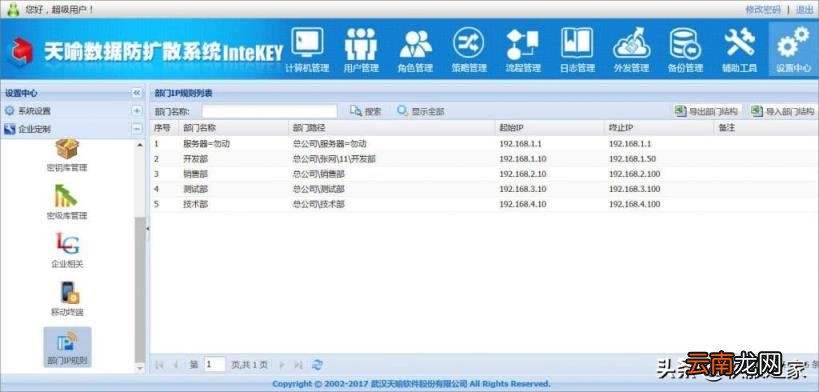Screen dimensions: 819x392
Task: Open 日志管理 log management icon
Action: click(577, 50)
